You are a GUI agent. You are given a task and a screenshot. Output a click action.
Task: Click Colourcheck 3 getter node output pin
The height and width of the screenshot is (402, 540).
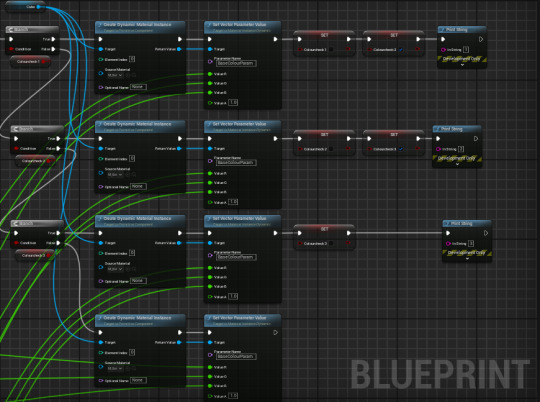tap(49, 256)
